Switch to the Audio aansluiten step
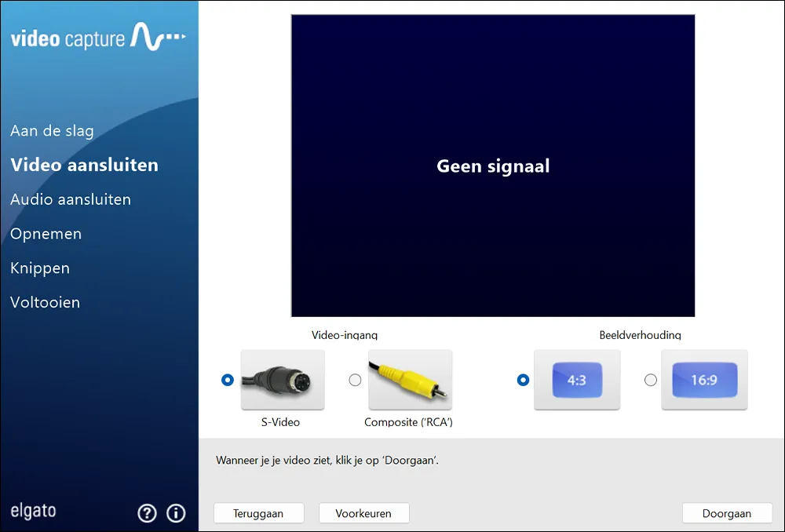The height and width of the screenshot is (532, 785). 71,199
